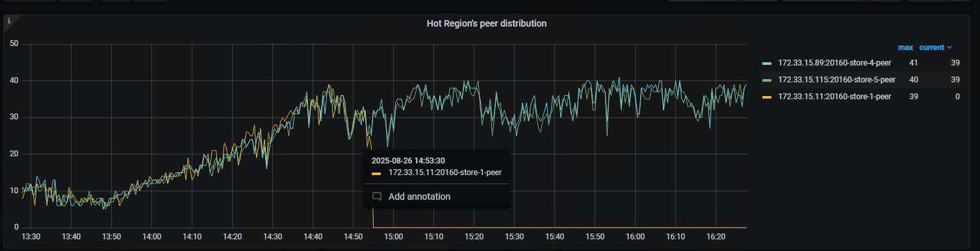Image resolution: width=980 pixels, height=251 pixels.
Task: Open the Hot Region's peer distribution panel title
Action: (486, 23)
